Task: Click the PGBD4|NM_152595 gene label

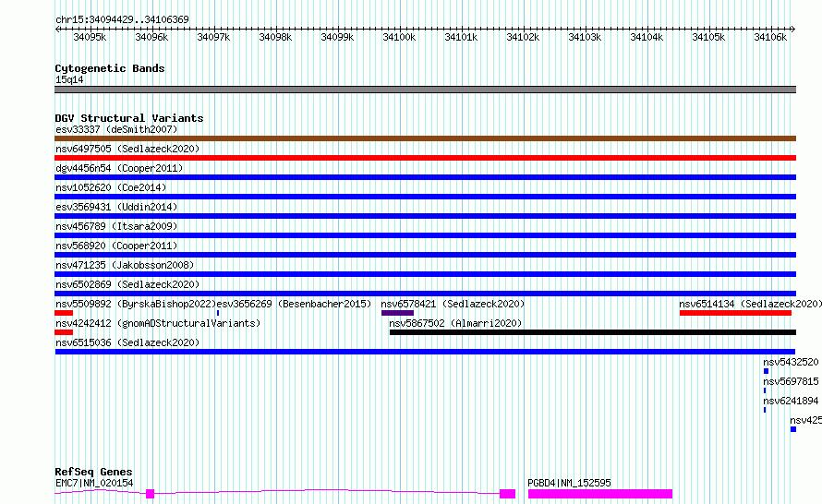Action: pos(569,483)
